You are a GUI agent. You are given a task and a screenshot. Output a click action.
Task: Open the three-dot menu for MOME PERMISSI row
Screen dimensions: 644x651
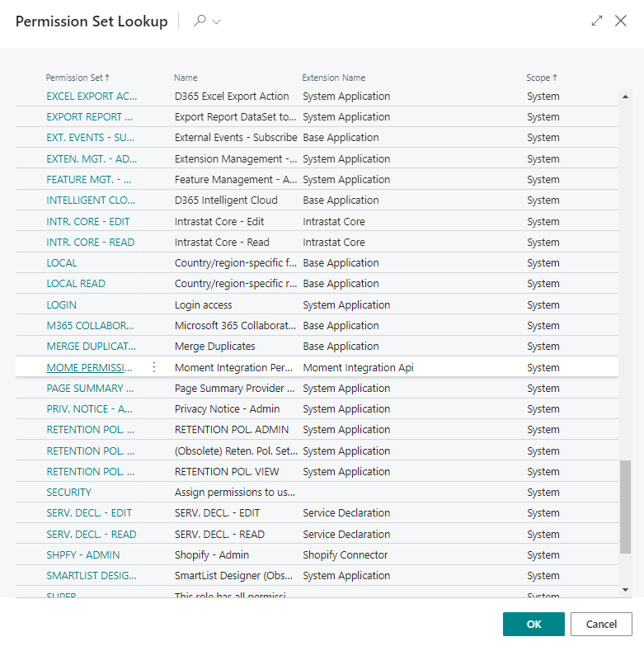[153, 367]
